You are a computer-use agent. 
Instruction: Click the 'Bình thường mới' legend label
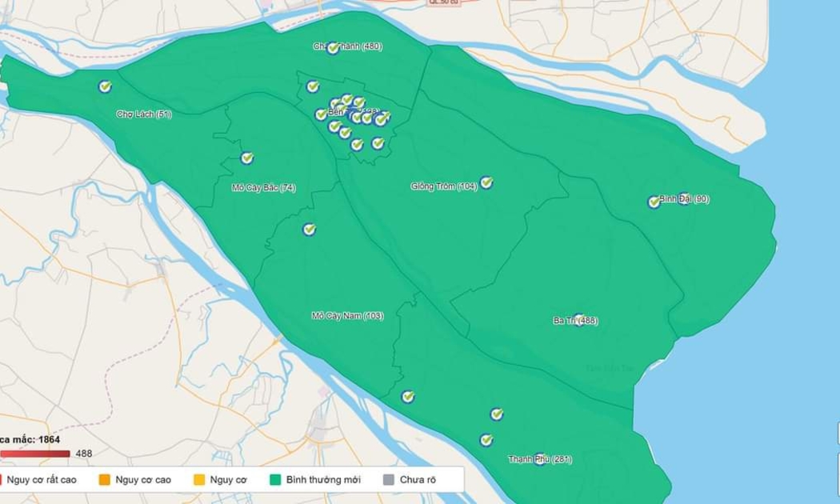click(x=323, y=480)
